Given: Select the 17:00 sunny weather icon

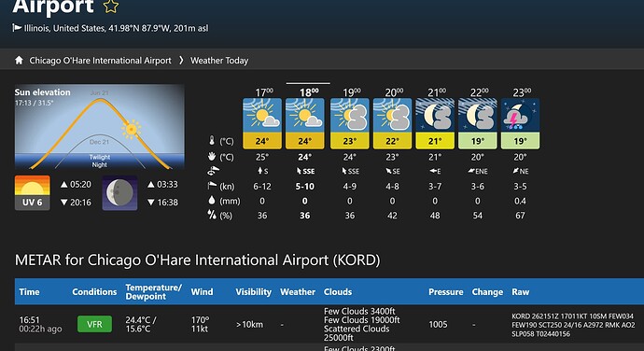Looking at the screenshot, I should tap(262, 116).
